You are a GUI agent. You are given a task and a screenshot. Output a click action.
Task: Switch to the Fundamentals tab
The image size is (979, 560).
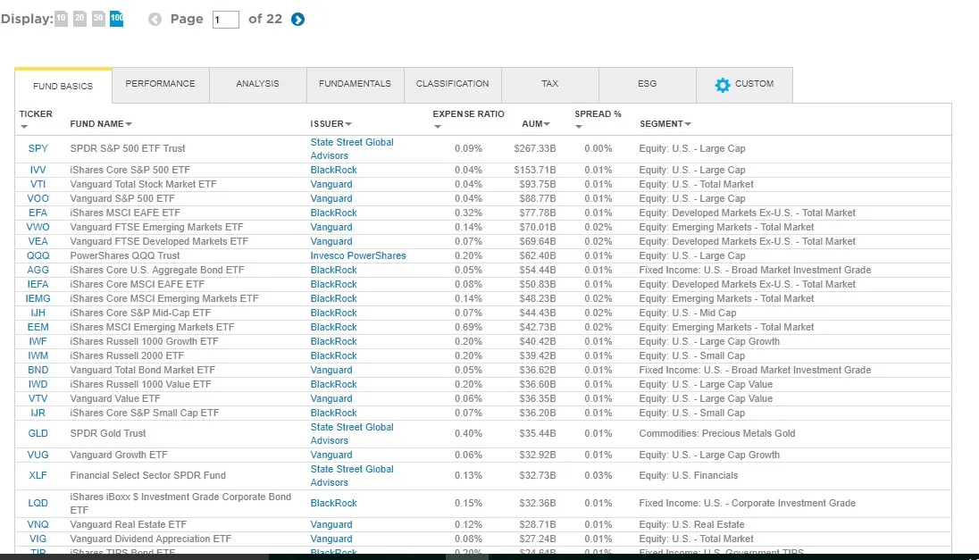[356, 84]
